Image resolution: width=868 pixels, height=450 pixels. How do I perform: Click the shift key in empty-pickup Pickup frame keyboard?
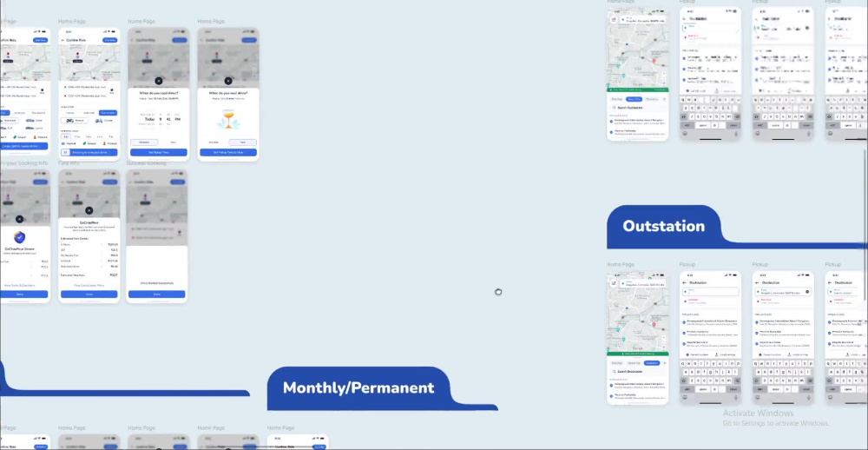click(684, 381)
